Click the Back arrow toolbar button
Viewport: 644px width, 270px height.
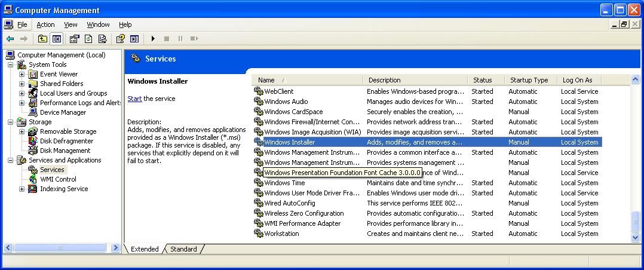(x=10, y=39)
